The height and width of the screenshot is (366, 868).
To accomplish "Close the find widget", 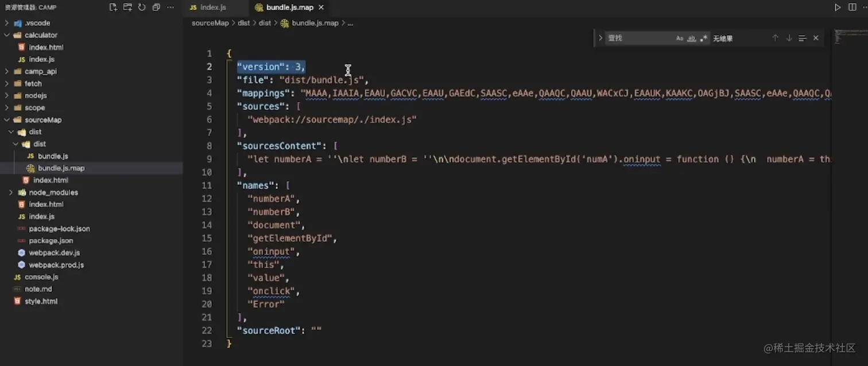I will coord(816,38).
